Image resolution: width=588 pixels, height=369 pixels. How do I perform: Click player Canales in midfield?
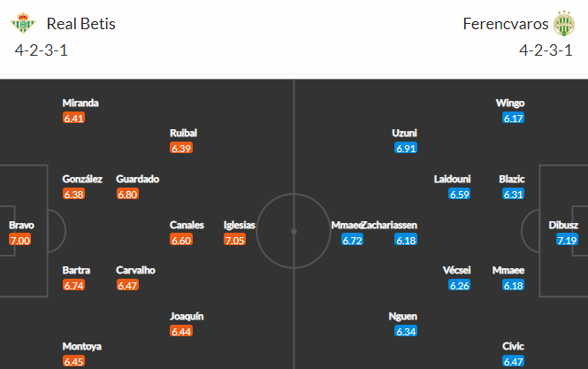tap(187, 226)
